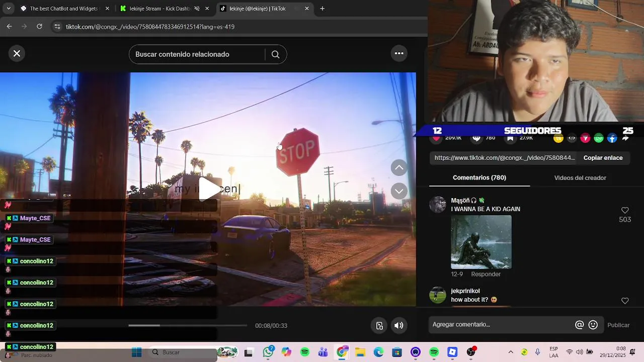
Task: Open Microsoft Edge from the taskbar
Action: coord(378,352)
